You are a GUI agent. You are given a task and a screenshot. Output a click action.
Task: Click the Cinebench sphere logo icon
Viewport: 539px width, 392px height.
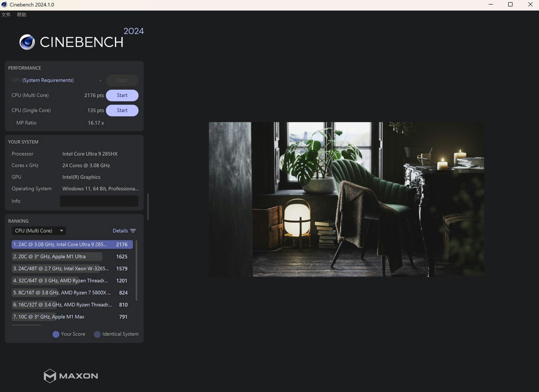[x=27, y=42]
